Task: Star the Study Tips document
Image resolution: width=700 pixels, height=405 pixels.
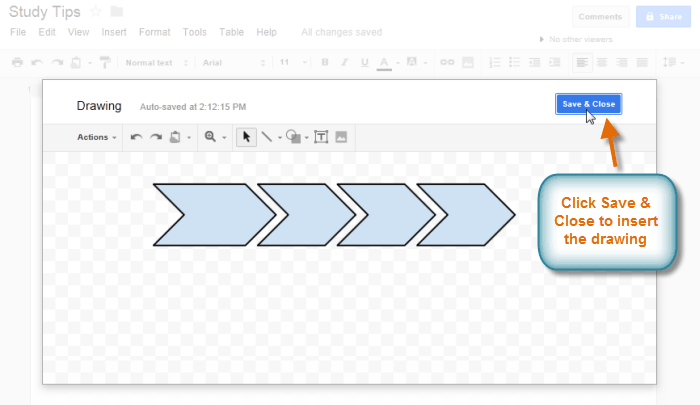Action: click(x=96, y=12)
